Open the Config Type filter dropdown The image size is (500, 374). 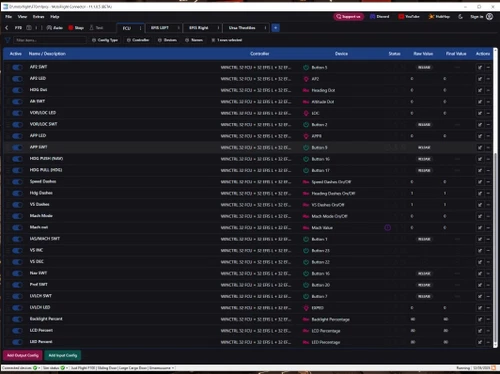click(105, 40)
